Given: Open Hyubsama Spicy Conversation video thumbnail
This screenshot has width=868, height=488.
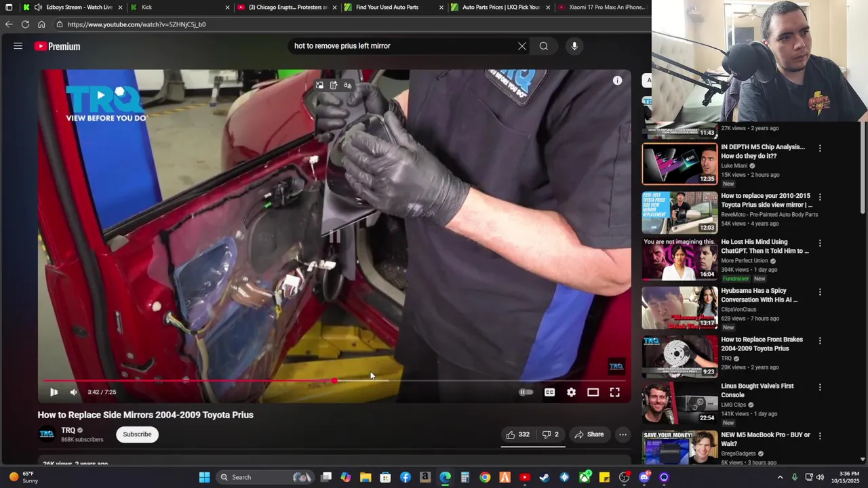Looking at the screenshot, I should coord(679,308).
